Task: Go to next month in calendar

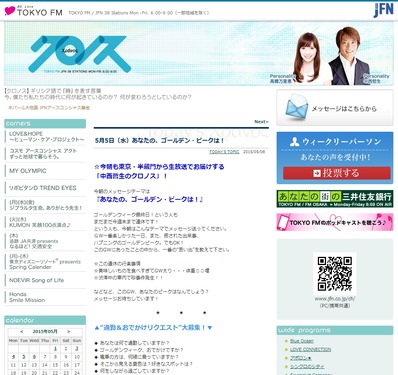Action: (69, 332)
